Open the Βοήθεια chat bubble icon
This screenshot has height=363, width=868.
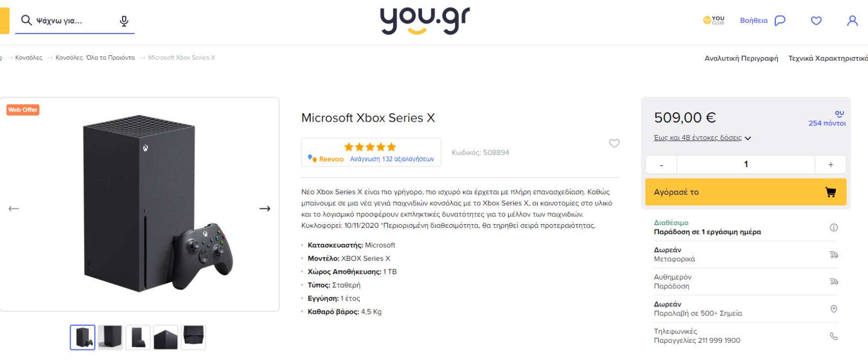click(x=780, y=21)
